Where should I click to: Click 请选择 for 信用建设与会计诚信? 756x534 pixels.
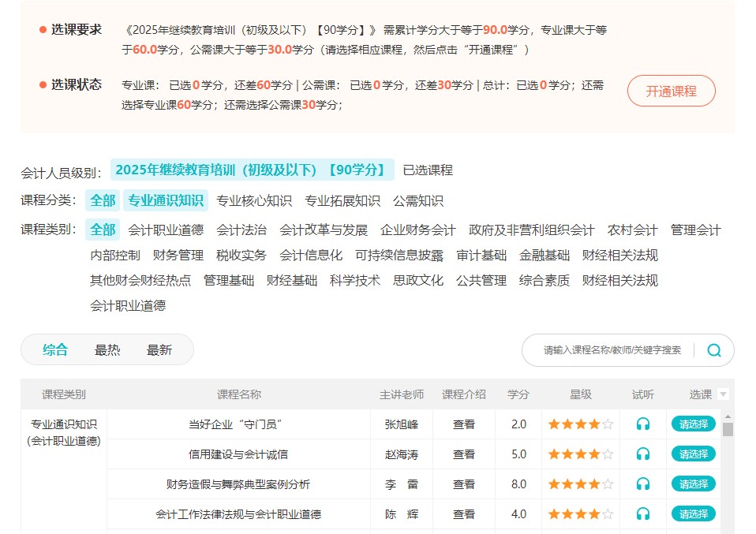(x=694, y=454)
